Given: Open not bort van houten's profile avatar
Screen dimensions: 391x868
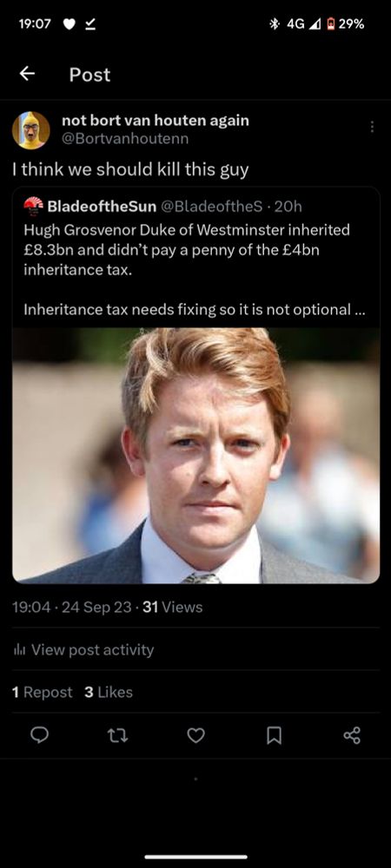Looking at the screenshot, I should click(31, 130).
